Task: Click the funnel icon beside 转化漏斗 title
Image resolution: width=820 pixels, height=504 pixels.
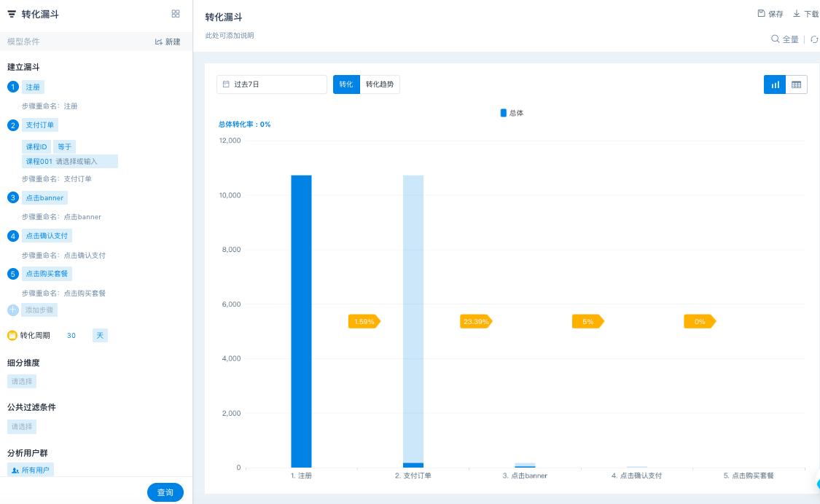Action: tap(12, 14)
